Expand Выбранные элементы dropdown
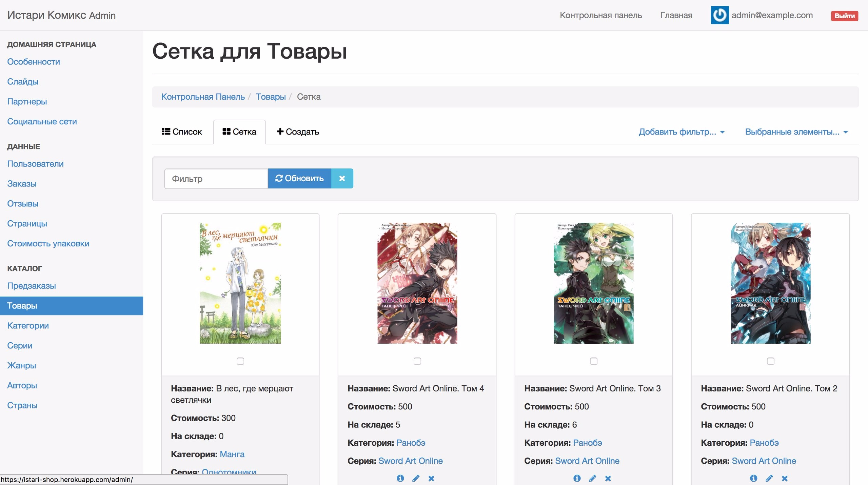 click(796, 132)
